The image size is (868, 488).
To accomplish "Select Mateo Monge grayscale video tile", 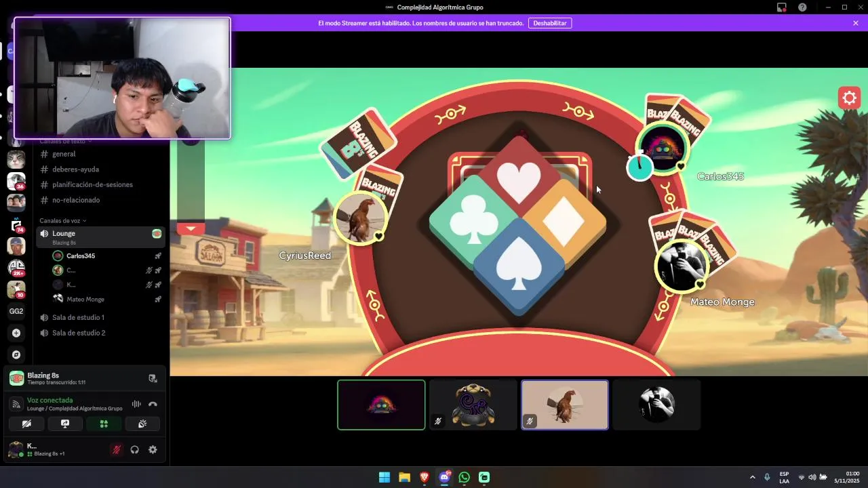I will click(656, 405).
